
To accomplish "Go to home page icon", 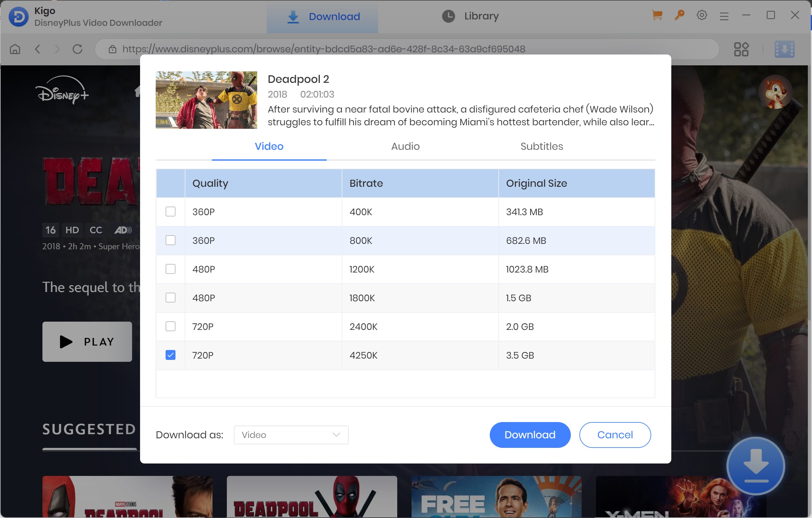I will pos(15,49).
